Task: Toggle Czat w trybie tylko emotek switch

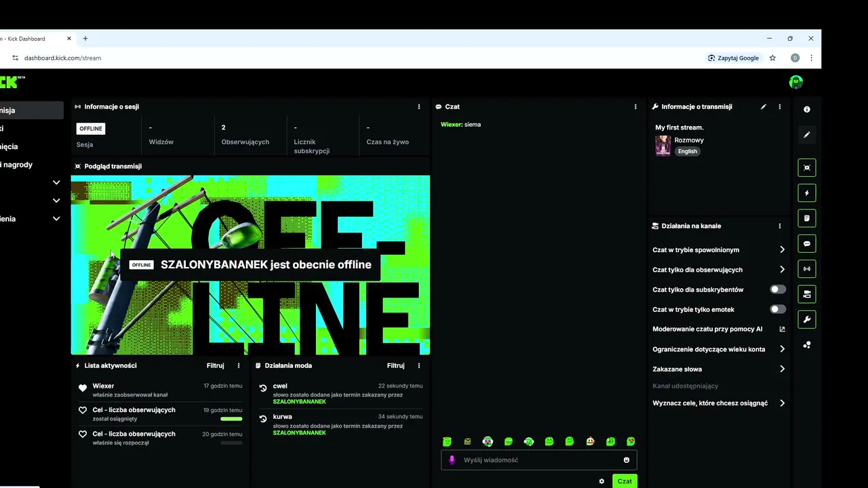Action: click(x=778, y=309)
